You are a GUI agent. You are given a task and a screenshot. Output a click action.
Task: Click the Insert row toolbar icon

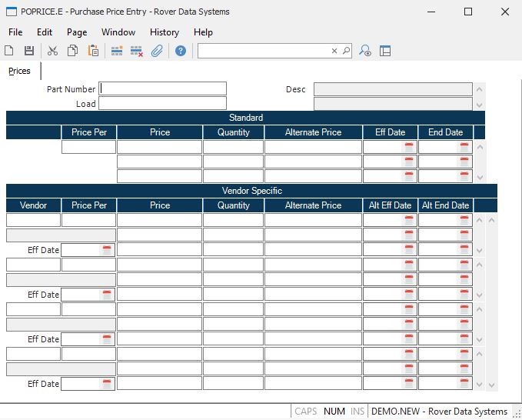coord(117,51)
